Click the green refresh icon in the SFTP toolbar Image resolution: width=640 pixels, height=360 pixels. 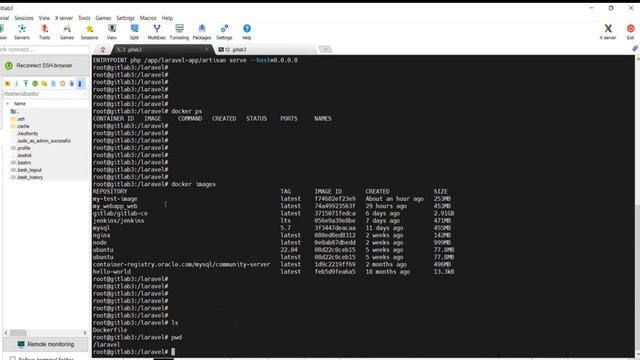click(35, 84)
